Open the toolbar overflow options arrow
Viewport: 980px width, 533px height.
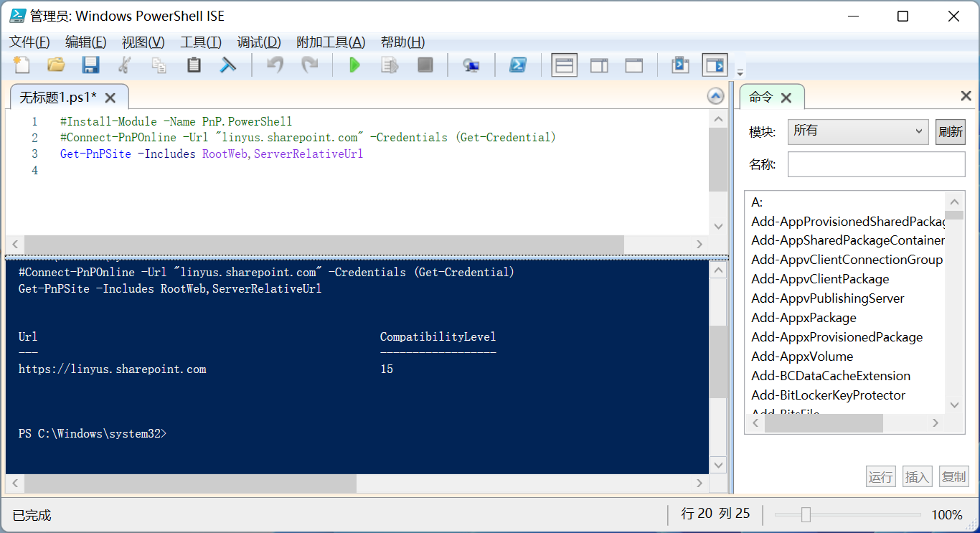coord(740,72)
